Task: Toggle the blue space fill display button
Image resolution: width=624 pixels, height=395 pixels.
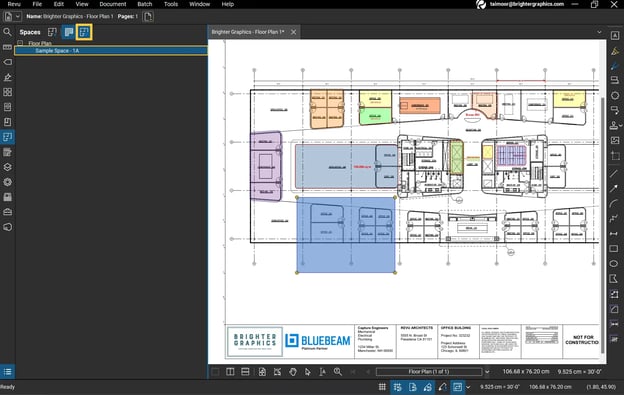Action: point(68,32)
